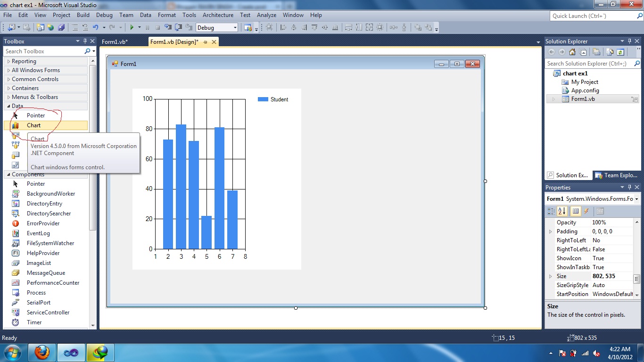Click the Align Lefts layout toolbar icon
The width and height of the screenshot is (644, 362).
point(283,27)
